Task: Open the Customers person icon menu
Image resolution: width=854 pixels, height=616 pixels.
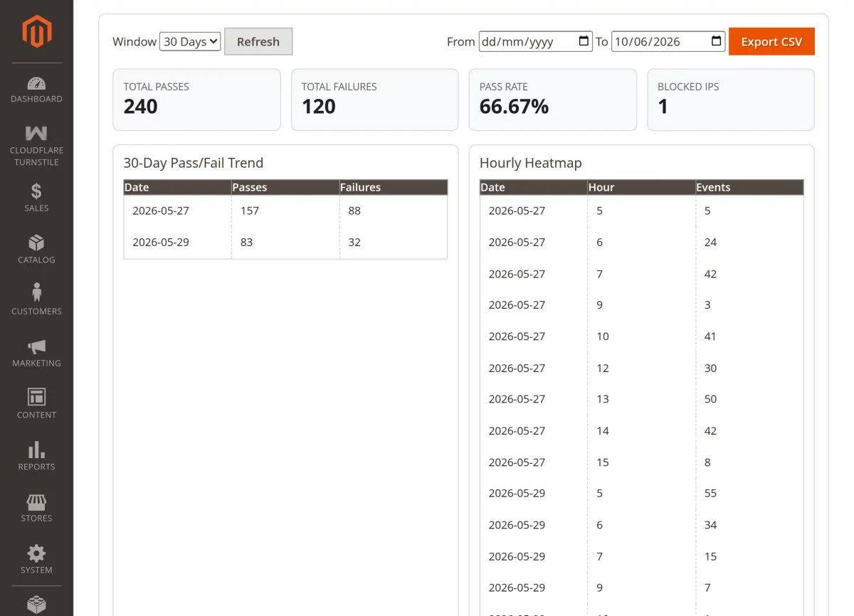Action: tap(36, 292)
